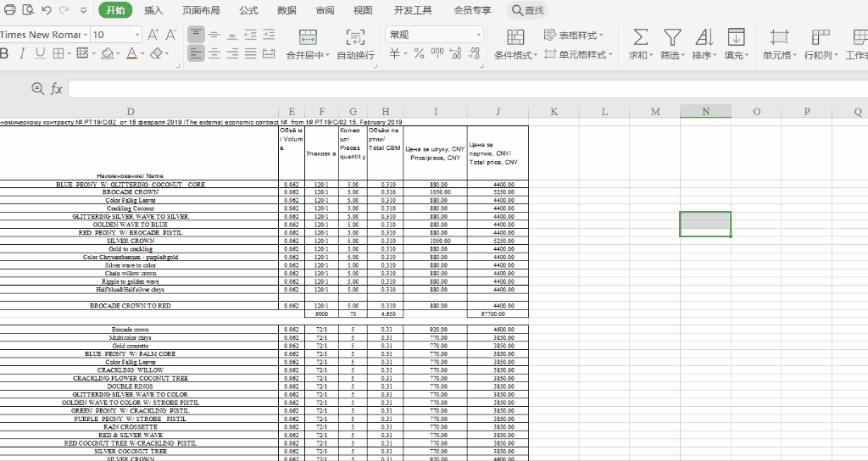
Task: Apply cell borders with the border icon
Action: click(x=58, y=53)
